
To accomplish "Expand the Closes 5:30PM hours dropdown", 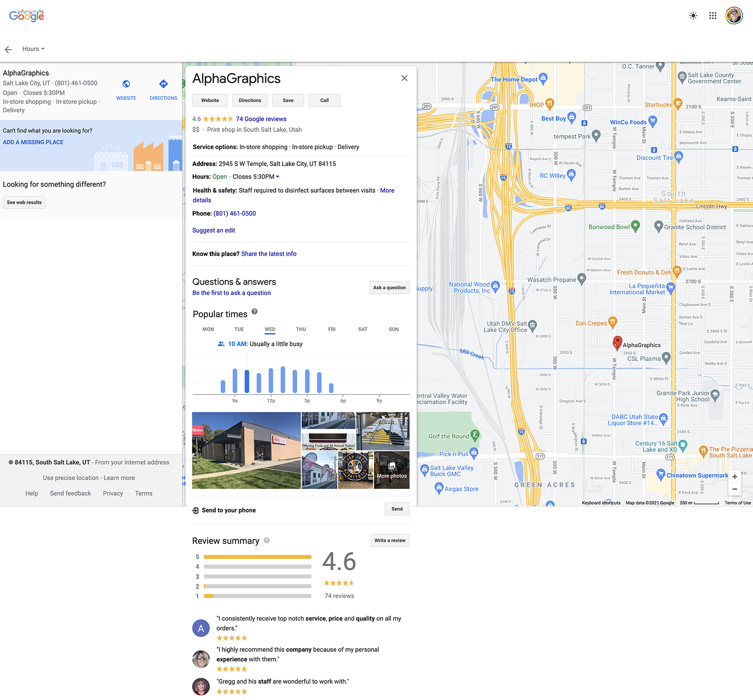I will 256,177.
